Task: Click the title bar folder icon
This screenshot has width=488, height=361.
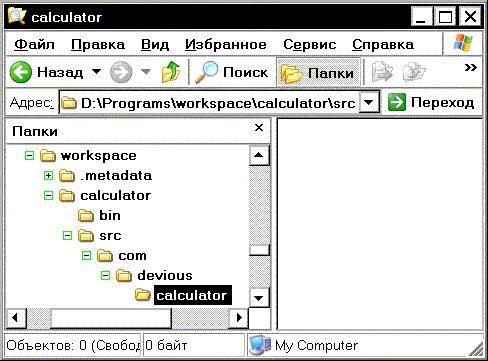Action: pyautogui.click(x=17, y=16)
